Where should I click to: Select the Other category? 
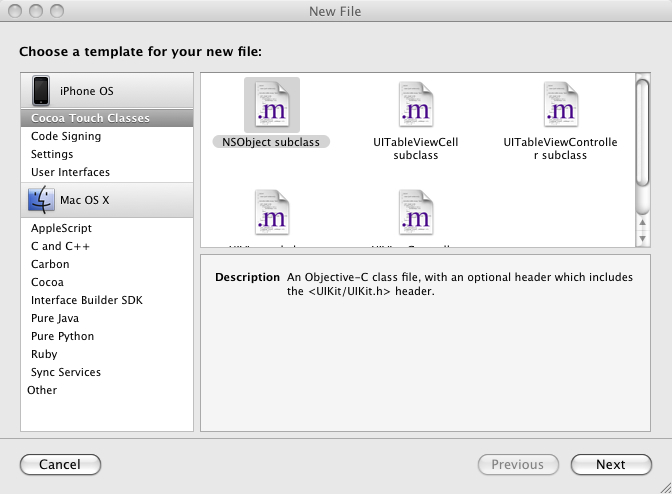(x=107, y=390)
